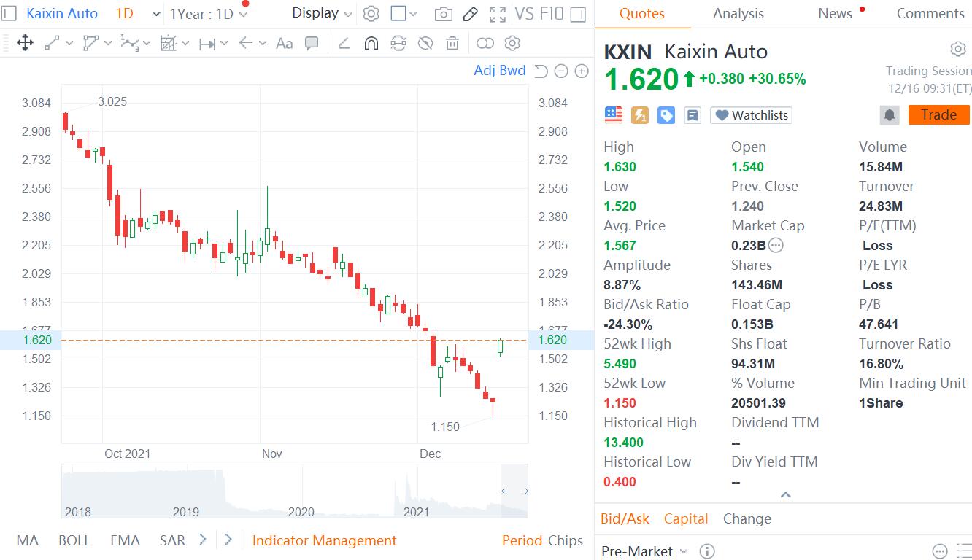This screenshot has height=560, width=972.
Task: Select the Aa text annotation tool
Action: (284, 43)
